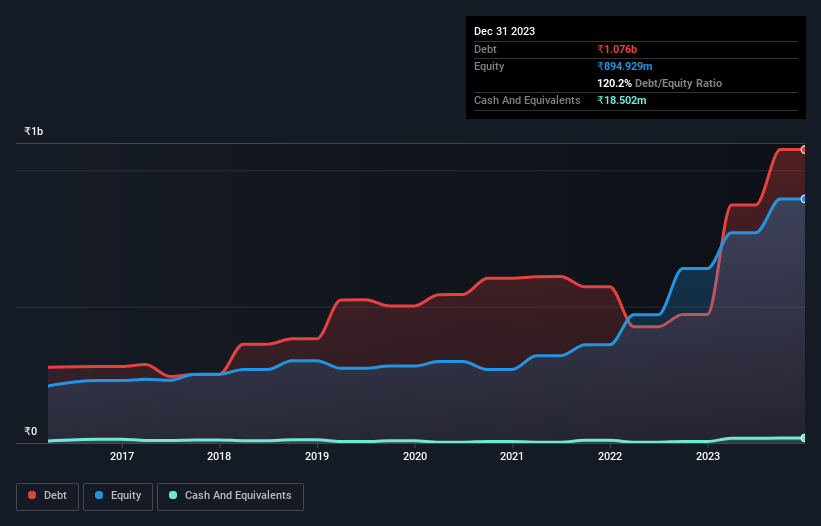The height and width of the screenshot is (526, 821).
Task: Click the blue Equity legend dot
Action: click(99, 495)
